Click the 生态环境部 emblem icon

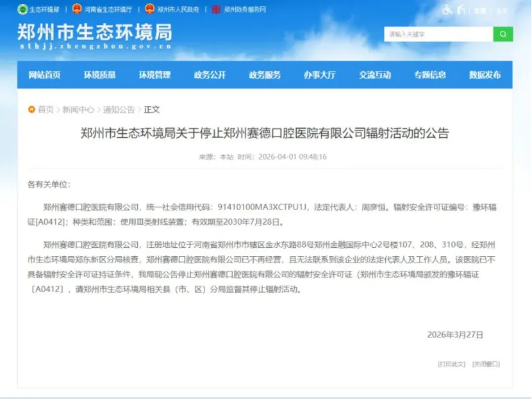22,9
